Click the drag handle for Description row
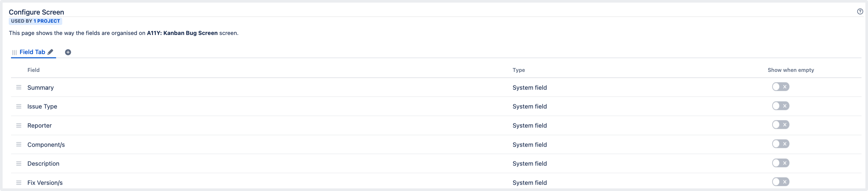This screenshot has height=191, width=868. [x=19, y=163]
